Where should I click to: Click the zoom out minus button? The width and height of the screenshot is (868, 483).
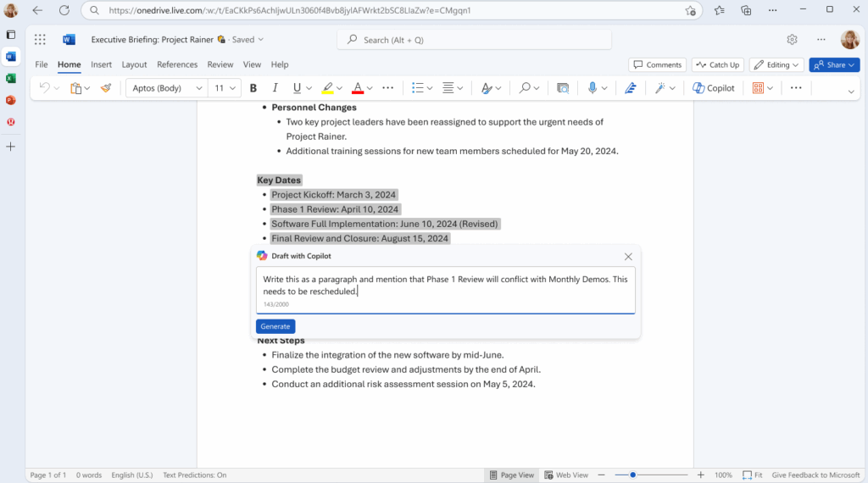[x=601, y=475]
